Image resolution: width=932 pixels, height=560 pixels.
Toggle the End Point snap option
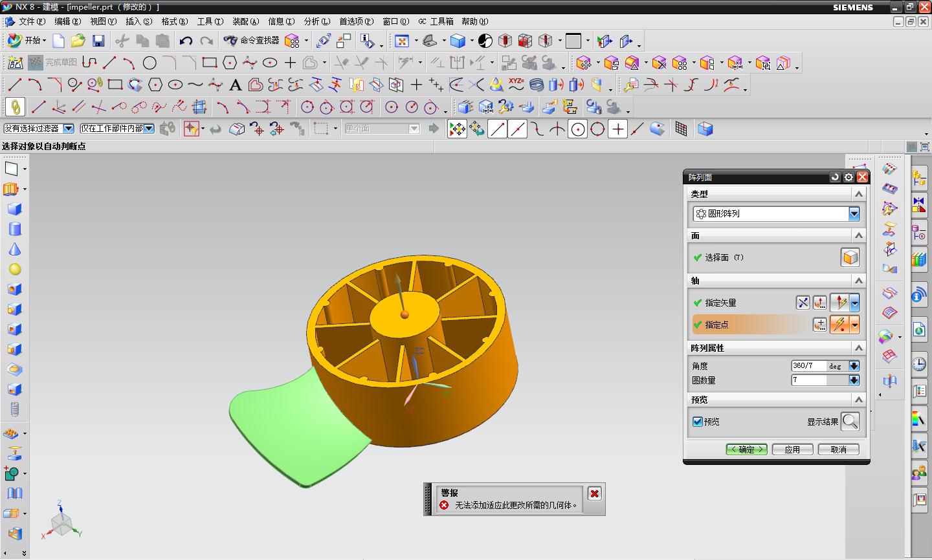[x=497, y=129]
